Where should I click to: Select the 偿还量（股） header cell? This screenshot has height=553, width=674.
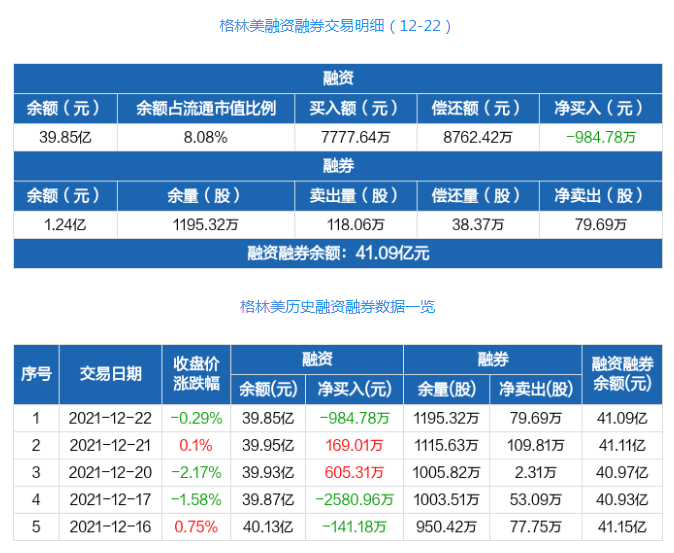click(478, 196)
